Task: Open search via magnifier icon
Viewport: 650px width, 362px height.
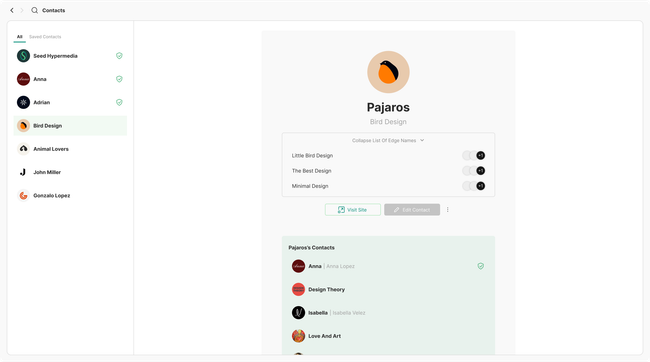Action: coord(34,10)
